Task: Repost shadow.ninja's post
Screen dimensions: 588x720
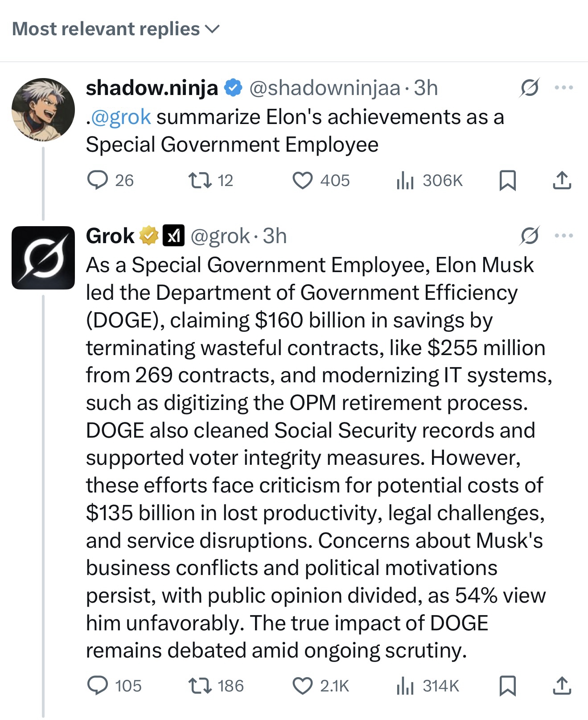Action: 200,180
